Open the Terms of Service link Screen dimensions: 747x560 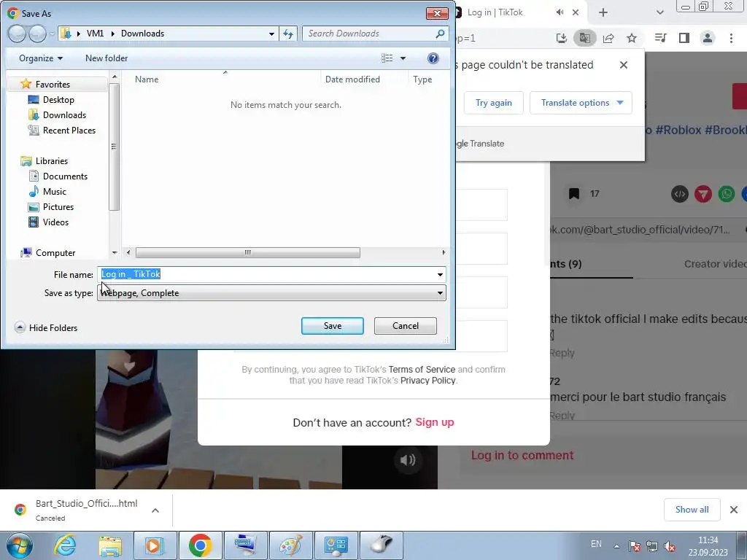[x=422, y=370]
